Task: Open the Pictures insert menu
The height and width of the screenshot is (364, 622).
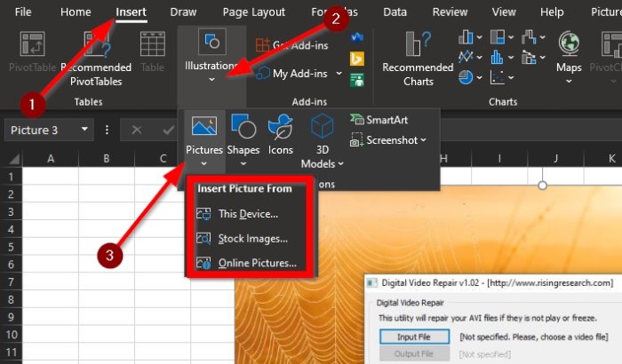Action: point(203,140)
